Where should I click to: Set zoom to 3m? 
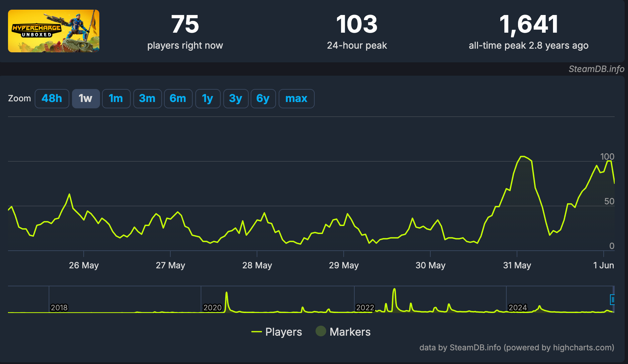[147, 99]
